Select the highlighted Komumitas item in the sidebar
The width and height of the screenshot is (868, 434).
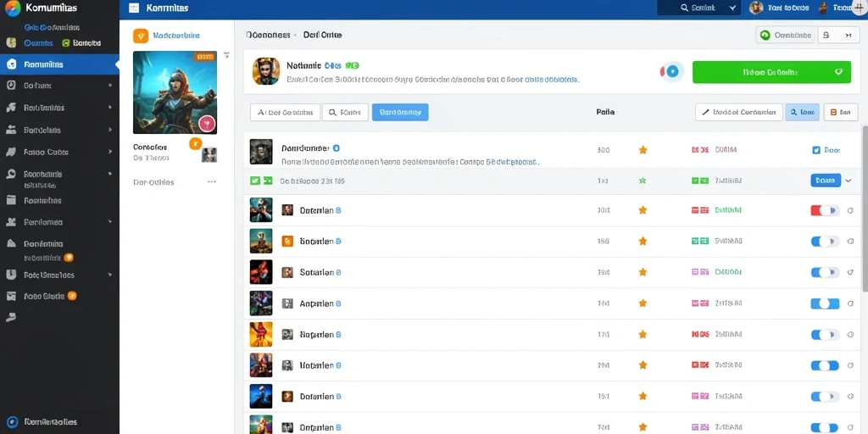[x=59, y=64]
